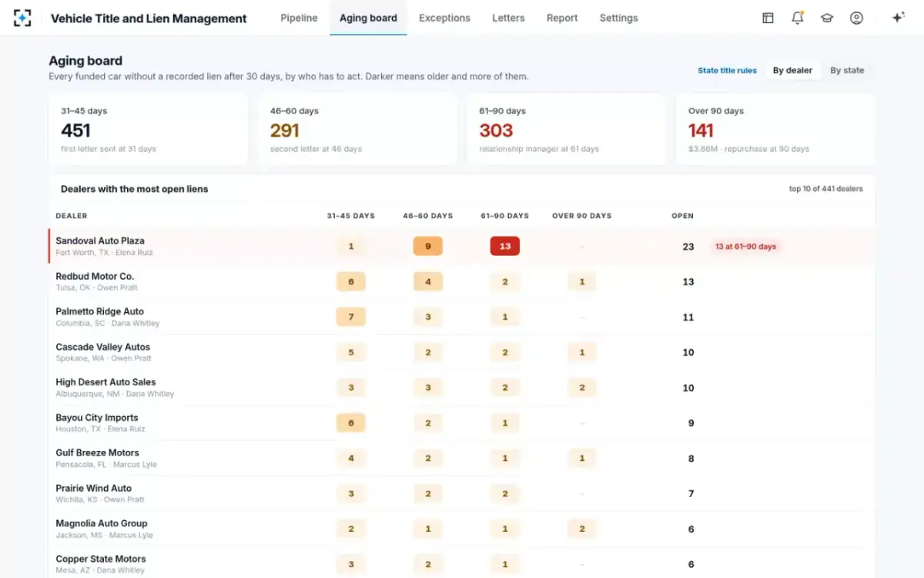Click the 7 cell for Palmetto Ridge Auto
Image resolution: width=924 pixels, height=578 pixels.
pyautogui.click(x=351, y=317)
